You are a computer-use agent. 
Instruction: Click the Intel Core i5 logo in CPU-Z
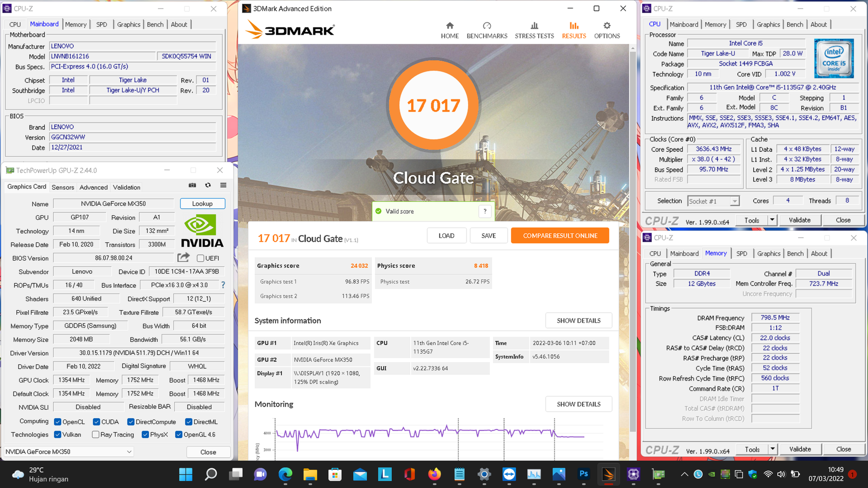click(x=834, y=58)
